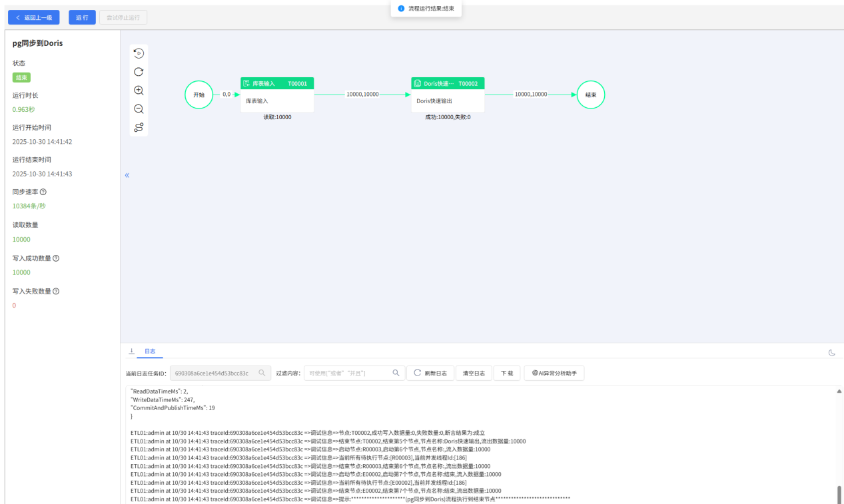The height and width of the screenshot is (504, 844).
Task: Select the 结束 end node
Action: coord(591,95)
